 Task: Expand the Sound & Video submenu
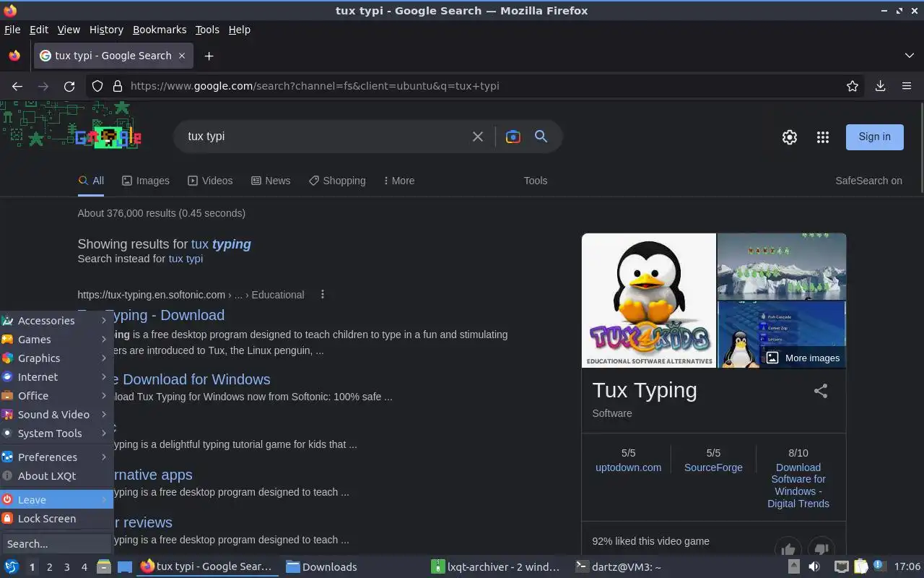(x=56, y=414)
